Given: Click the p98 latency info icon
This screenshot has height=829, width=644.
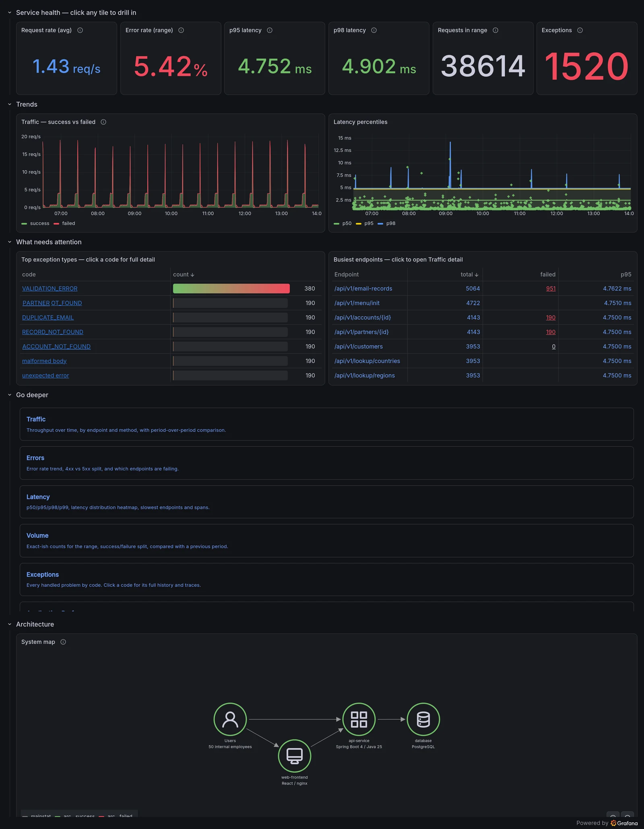Looking at the screenshot, I should tap(374, 30).
